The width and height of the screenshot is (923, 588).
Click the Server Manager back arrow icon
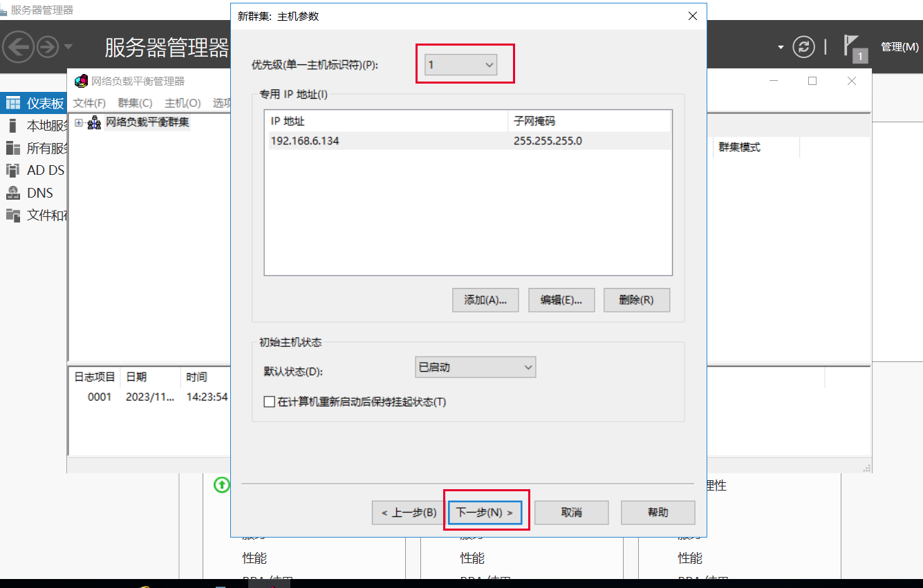point(19,47)
